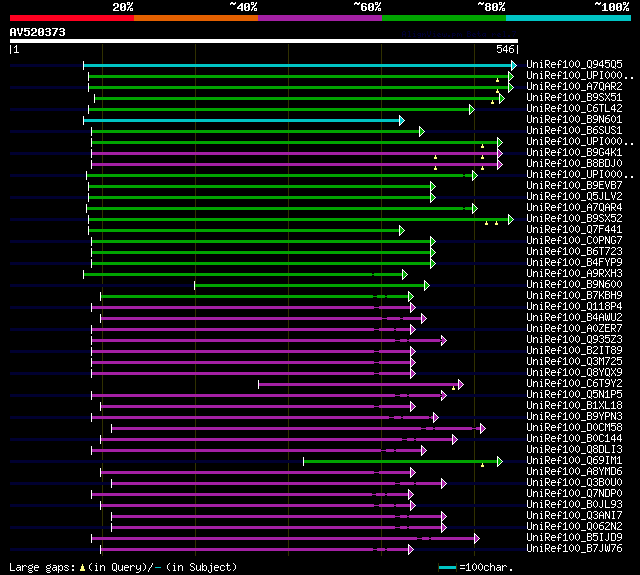Click the arrowhead ending the UniRef100_Q69IM1 alignment
640x575 pixels.
pyautogui.click(x=500, y=462)
